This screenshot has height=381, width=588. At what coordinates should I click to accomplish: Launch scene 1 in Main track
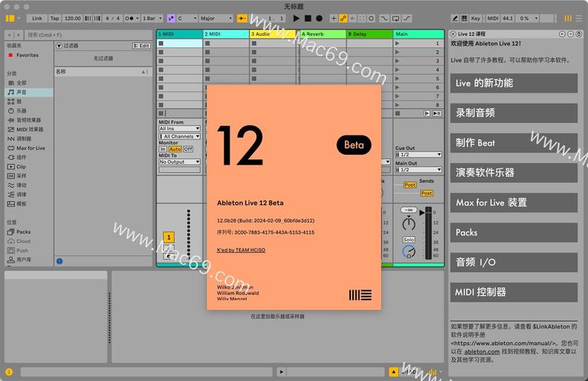[x=397, y=43]
